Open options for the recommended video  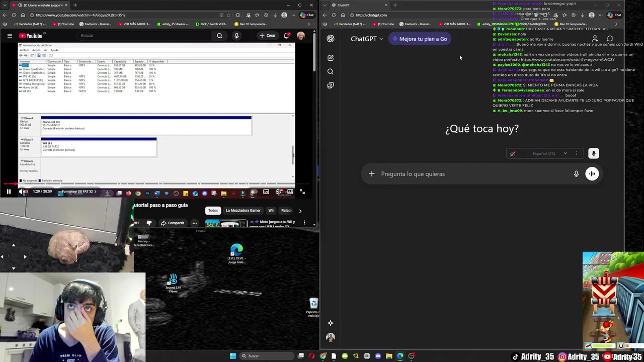(x=304, y=223)
